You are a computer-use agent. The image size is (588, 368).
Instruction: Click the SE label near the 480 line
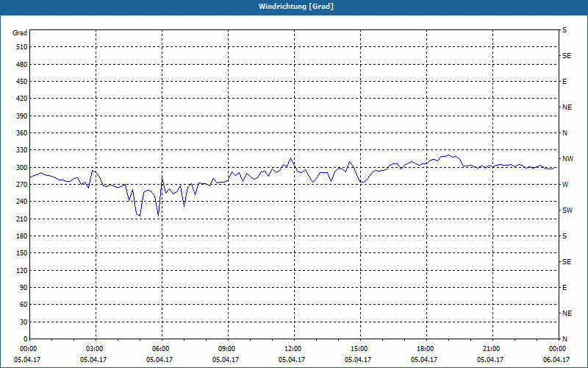(567, 56)
